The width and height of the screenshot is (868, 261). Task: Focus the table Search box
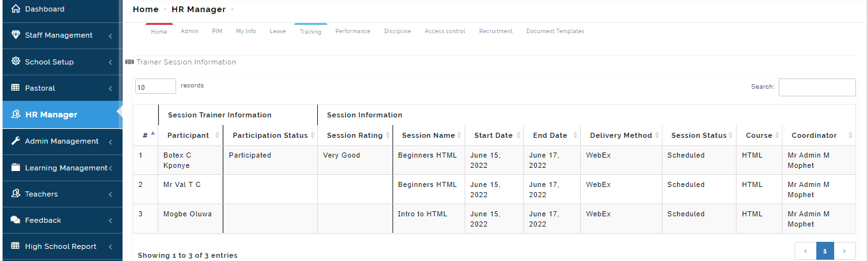817,87
